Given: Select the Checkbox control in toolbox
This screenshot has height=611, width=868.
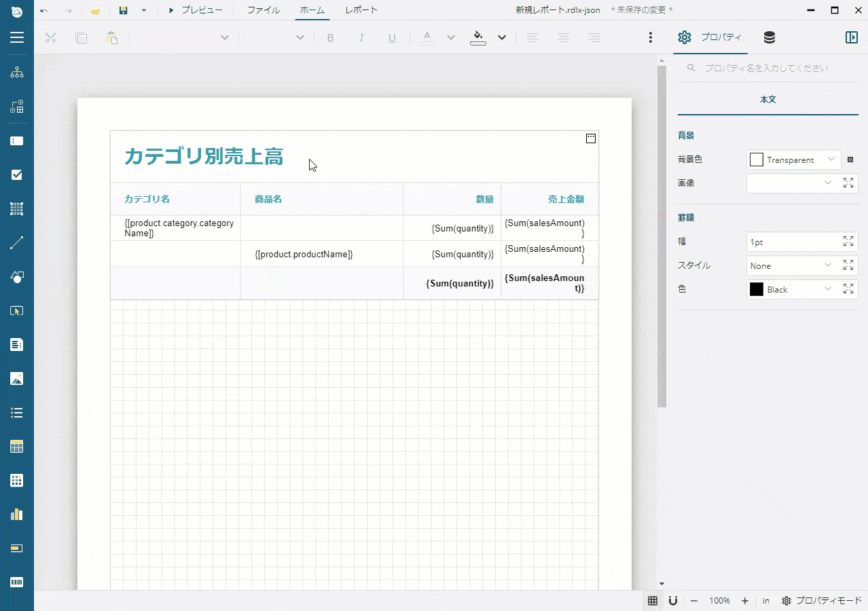Looking at the screenshot, I should [17, 175].
